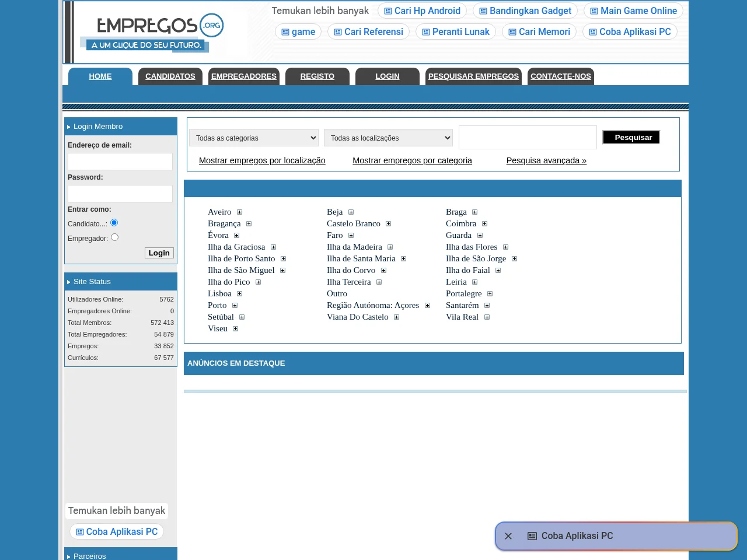Screen dimensions: 747x560
Task: Click the Peranti Lunak ad link
Action: [x=456, y=32]
